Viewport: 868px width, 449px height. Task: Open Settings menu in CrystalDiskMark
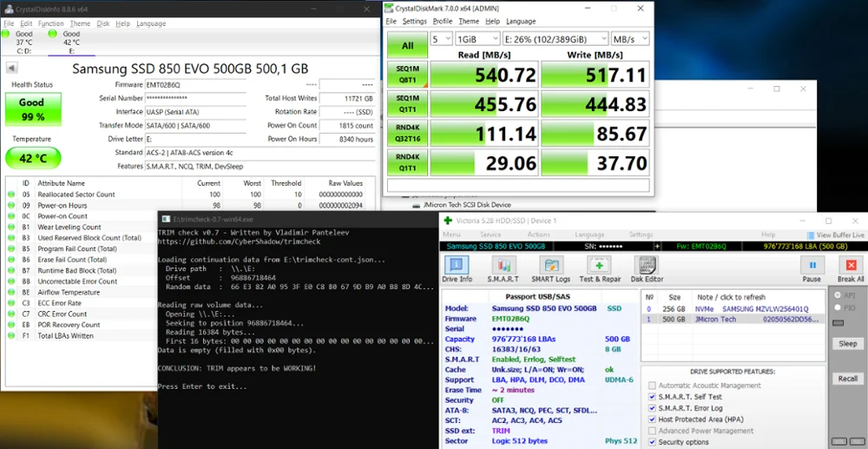pos(415,21)
